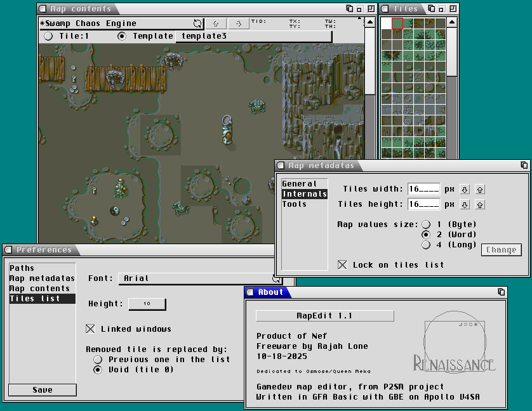Toggle the Linked windows checkbox

(x=90, y=329)
